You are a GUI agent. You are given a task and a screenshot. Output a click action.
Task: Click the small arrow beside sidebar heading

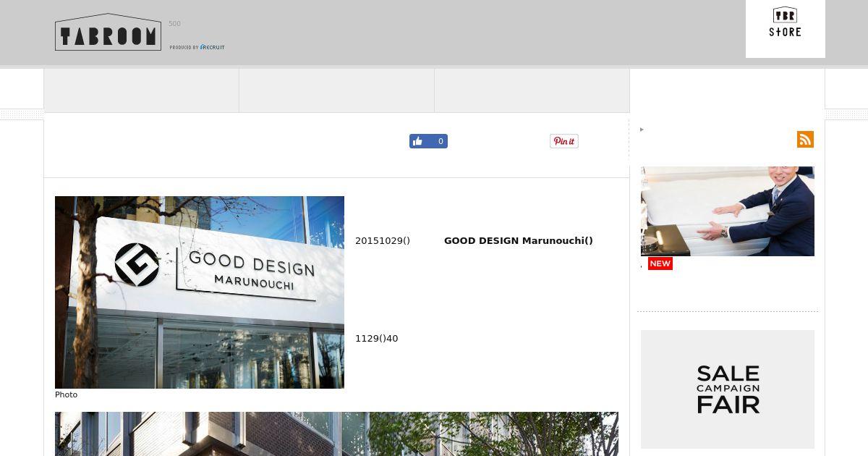(x=642, y=130)
